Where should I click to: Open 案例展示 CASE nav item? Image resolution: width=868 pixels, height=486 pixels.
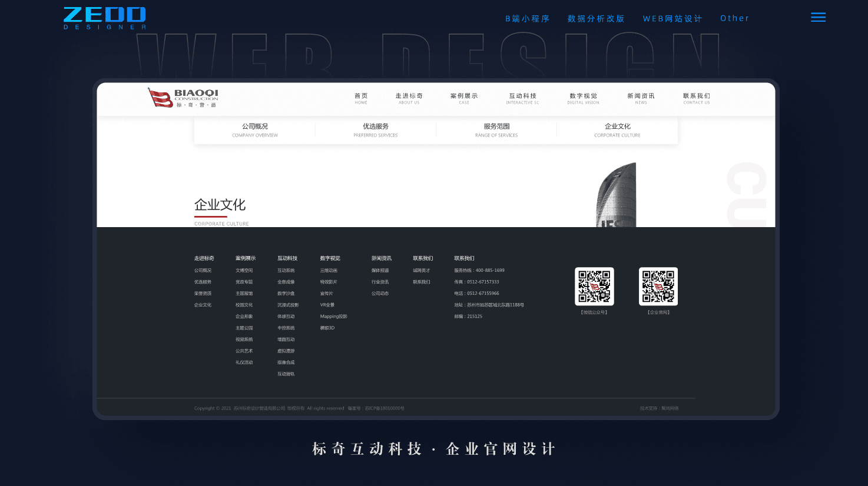(x=464, y=98)
